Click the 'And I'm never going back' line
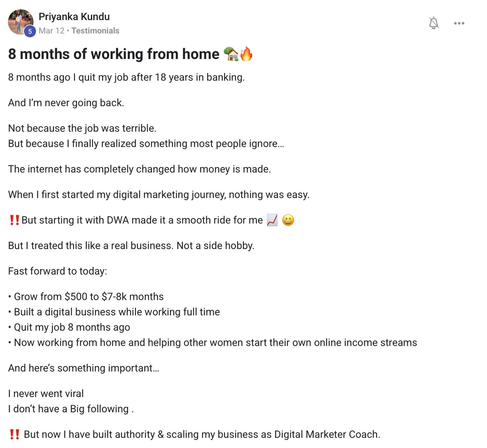 coord(66,103)
